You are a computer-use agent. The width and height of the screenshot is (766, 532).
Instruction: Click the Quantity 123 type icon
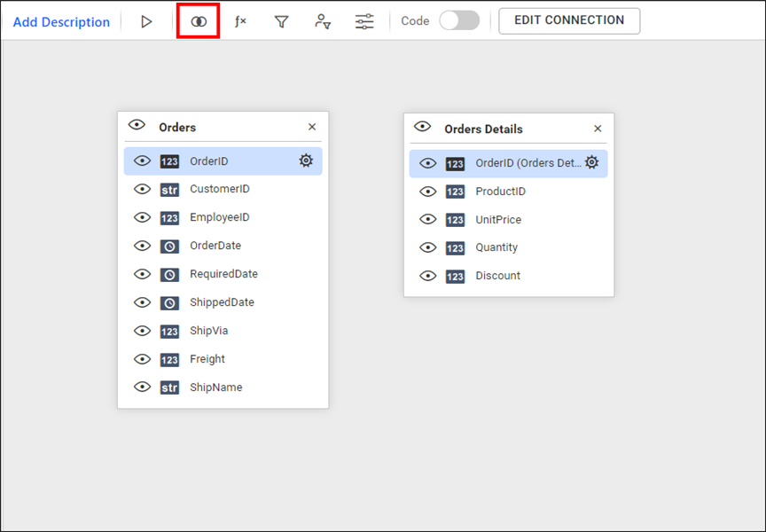(455, 248)
